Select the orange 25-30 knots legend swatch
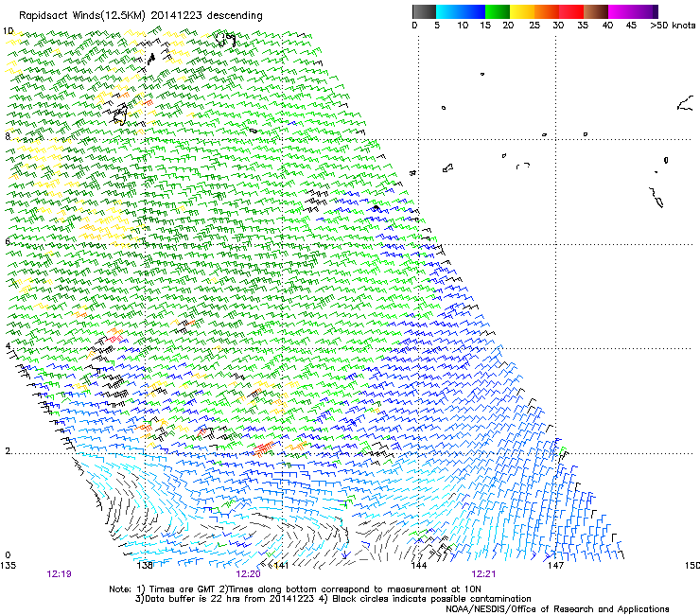Image resolution: width=700 pixels, height=615 pixels. click(x=547, y=12)
